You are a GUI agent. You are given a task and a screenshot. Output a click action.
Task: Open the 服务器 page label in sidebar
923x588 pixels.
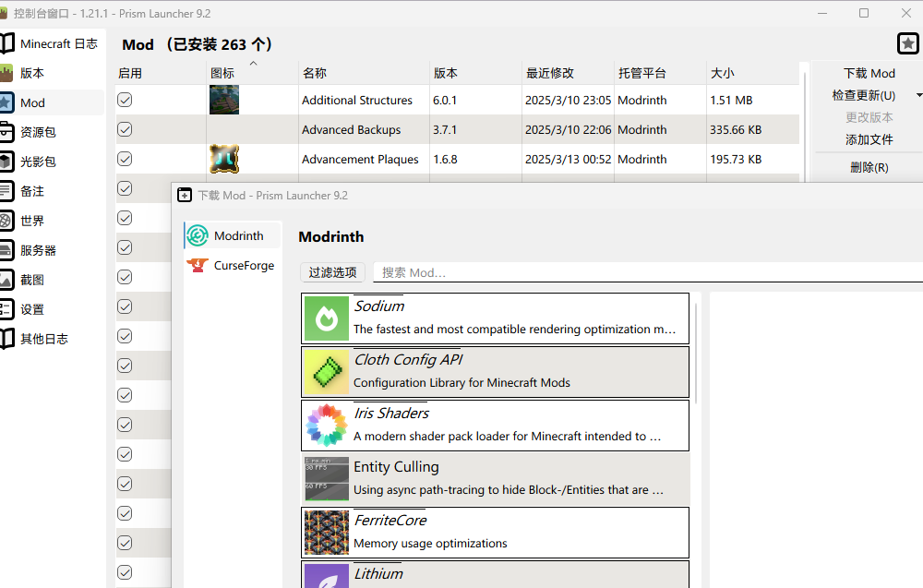[38, 250]
